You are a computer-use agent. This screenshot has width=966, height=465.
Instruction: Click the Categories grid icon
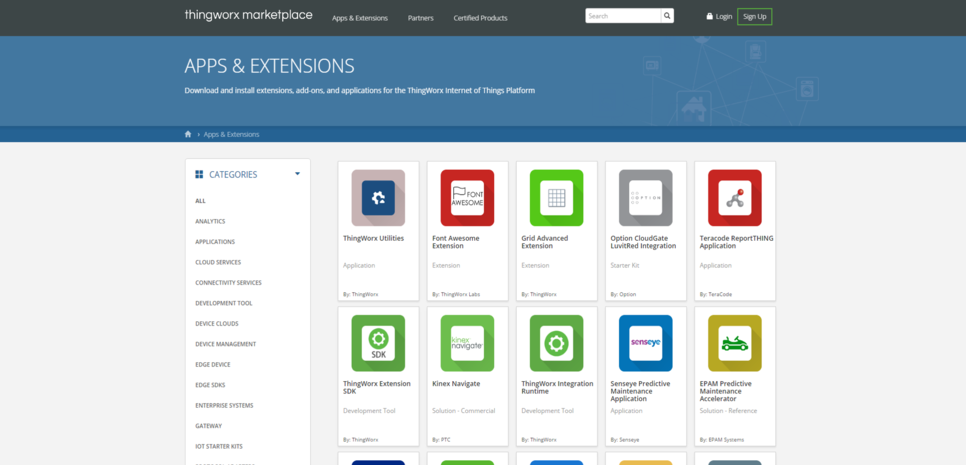pyautogui.click(x=199, y=174)
